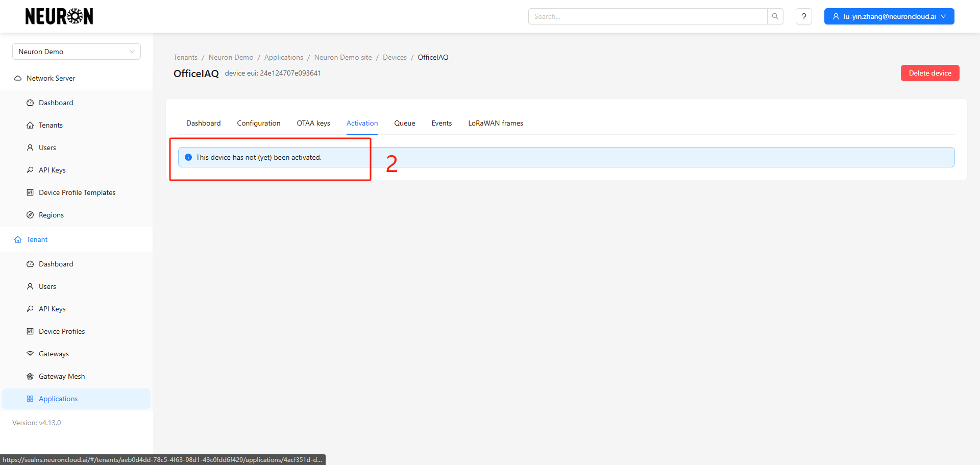
Task: Go to Devices breadcrumb link
Action: (395, 57)
